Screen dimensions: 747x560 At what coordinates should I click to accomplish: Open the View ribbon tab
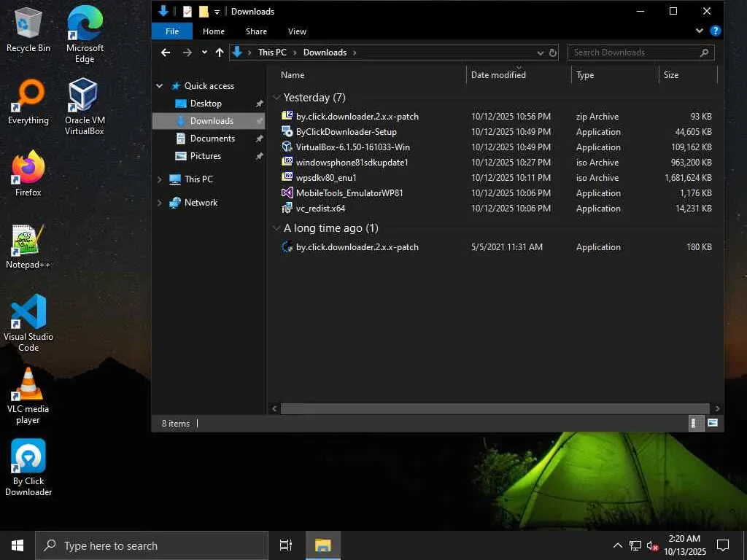click(298, 31)
